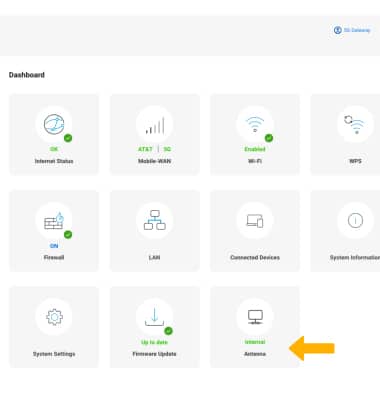Click the System Information info icon
Viewport: 380px width, 400px height.
point(355,220)
